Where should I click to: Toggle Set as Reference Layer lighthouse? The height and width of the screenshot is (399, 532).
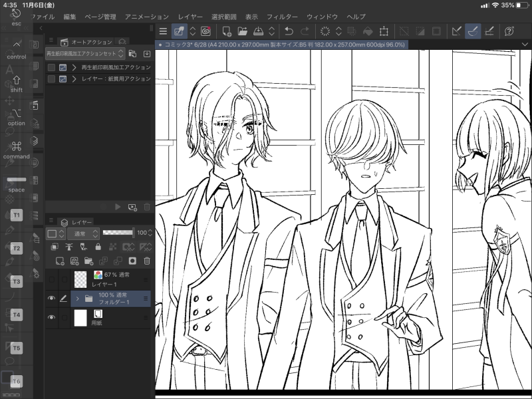pyautogui.click(x=69, y=247)
